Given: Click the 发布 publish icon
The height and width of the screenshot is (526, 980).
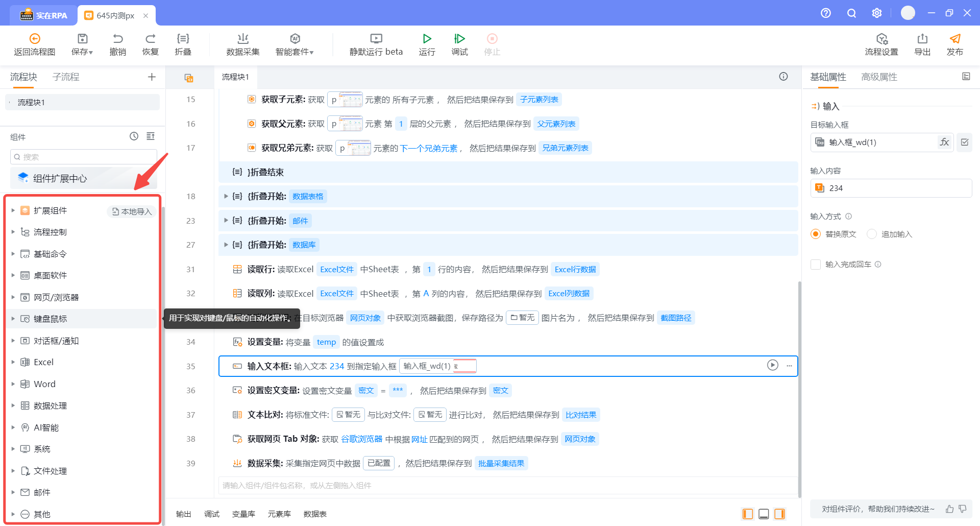Looking at the screenshot, I should (954, 39).
